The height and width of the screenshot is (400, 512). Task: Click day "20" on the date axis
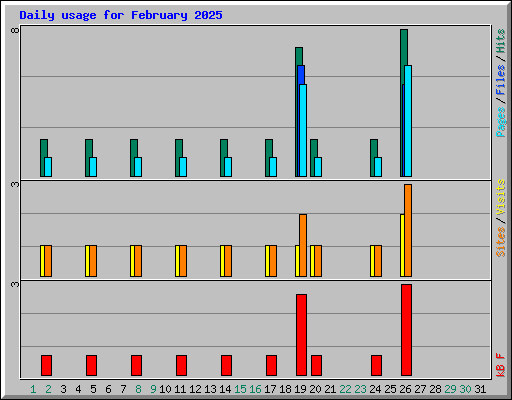coord(315,389)
